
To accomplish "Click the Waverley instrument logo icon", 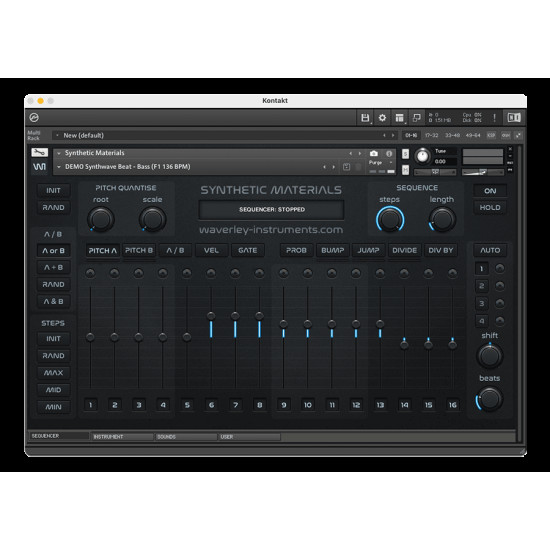I will coord(39,167).
